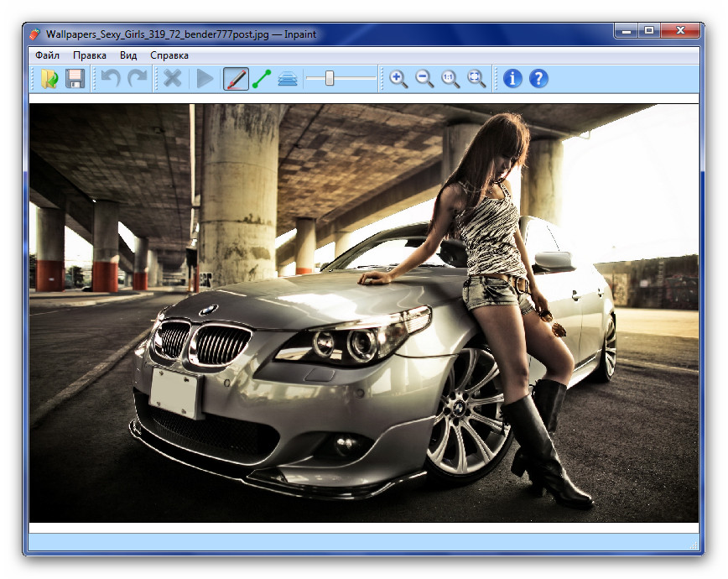728x579 pixels.
Task: Open the Правка menu
Action: point(90,55)
